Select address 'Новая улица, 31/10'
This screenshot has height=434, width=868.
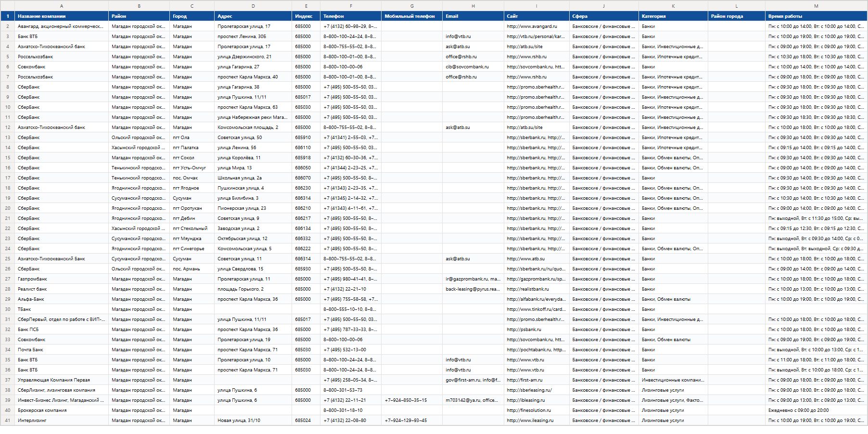click(x=253, y=420)
